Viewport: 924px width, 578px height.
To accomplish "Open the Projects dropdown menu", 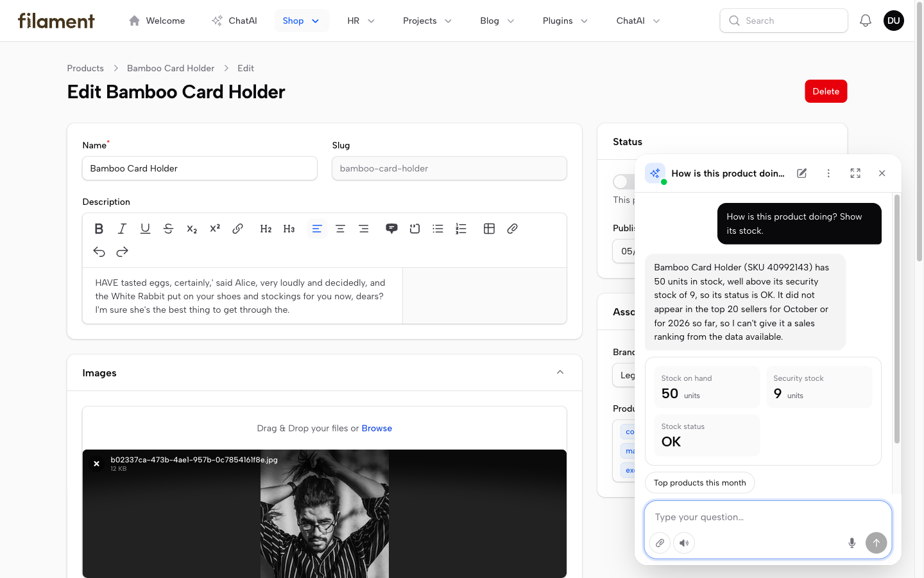I will [427, 21].
